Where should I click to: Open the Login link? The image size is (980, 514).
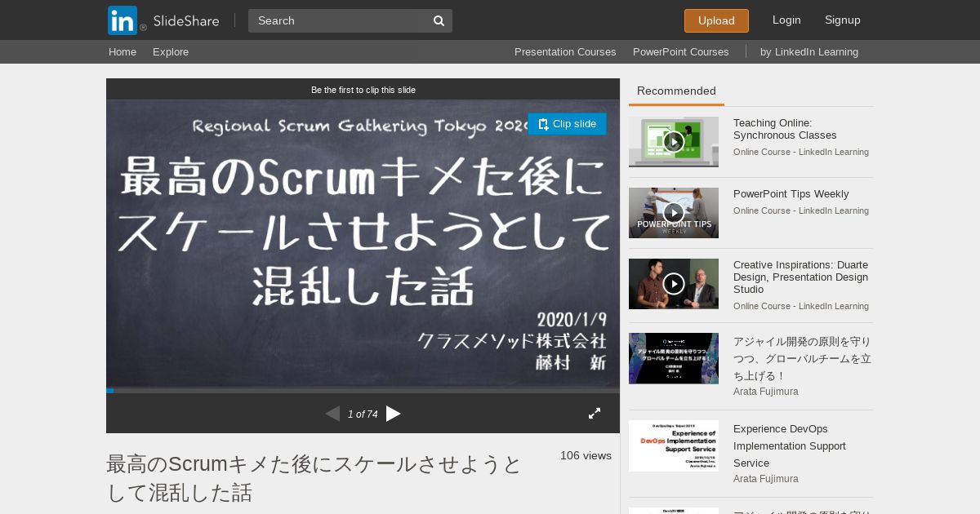point(786,20)
